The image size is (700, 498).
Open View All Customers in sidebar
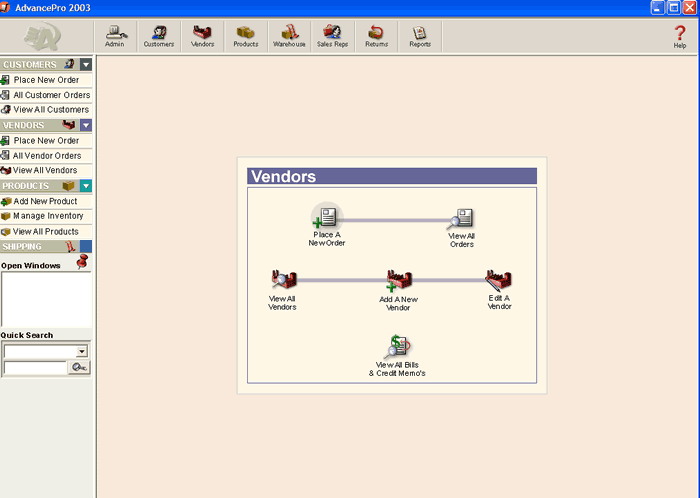pyautogui.click(x=46, y=110)
